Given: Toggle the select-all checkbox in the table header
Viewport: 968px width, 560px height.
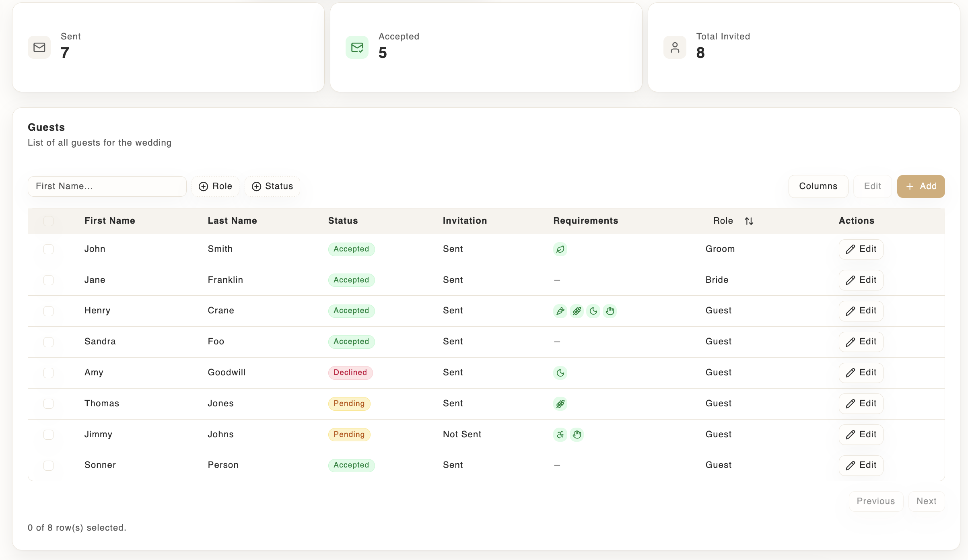Looking at the screenshot, I should coord(48,221).
